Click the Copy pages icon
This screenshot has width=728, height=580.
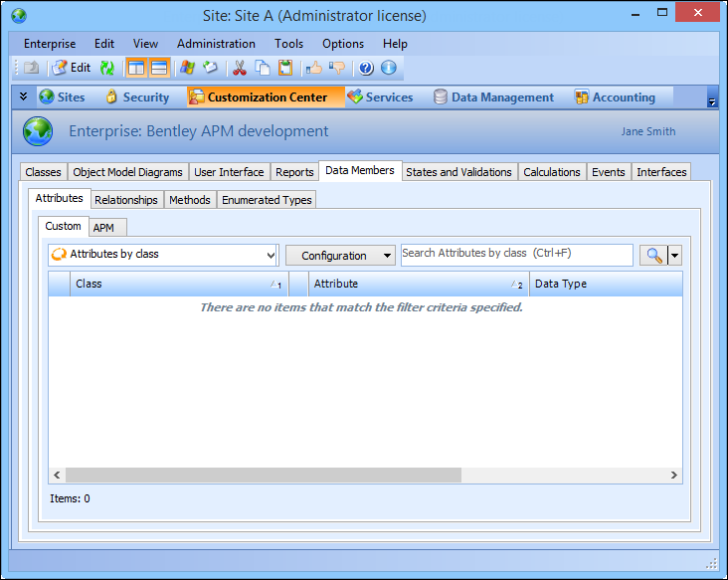[263, 68]
